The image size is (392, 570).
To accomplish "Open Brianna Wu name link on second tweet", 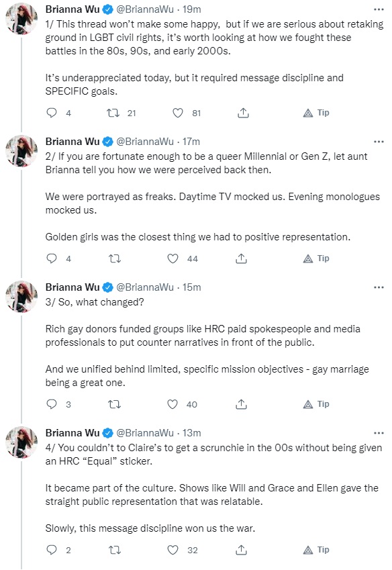I will (x=72, y=142).
